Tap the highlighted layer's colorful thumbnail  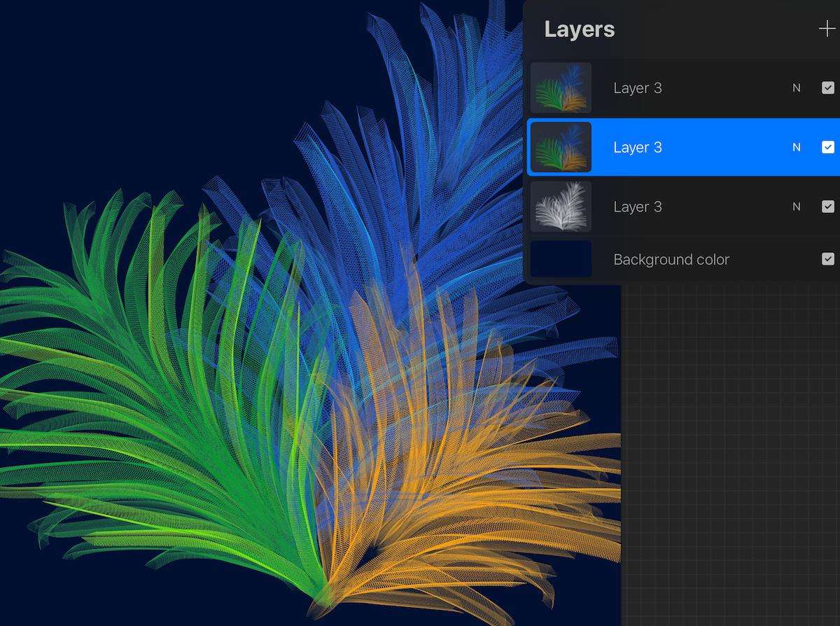561,148
